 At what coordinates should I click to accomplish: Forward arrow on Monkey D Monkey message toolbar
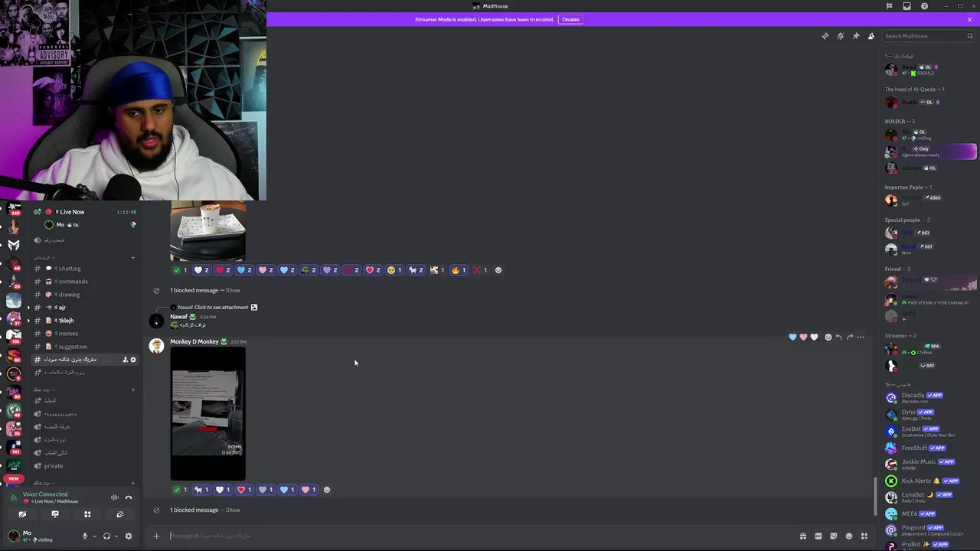click(x=850, y=337)
